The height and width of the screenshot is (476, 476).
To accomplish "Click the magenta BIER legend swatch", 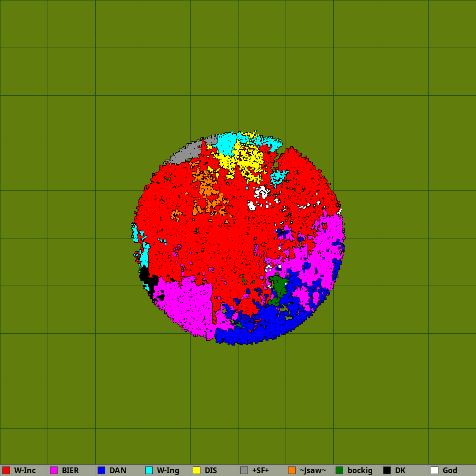I will click(x=54, y=470).
